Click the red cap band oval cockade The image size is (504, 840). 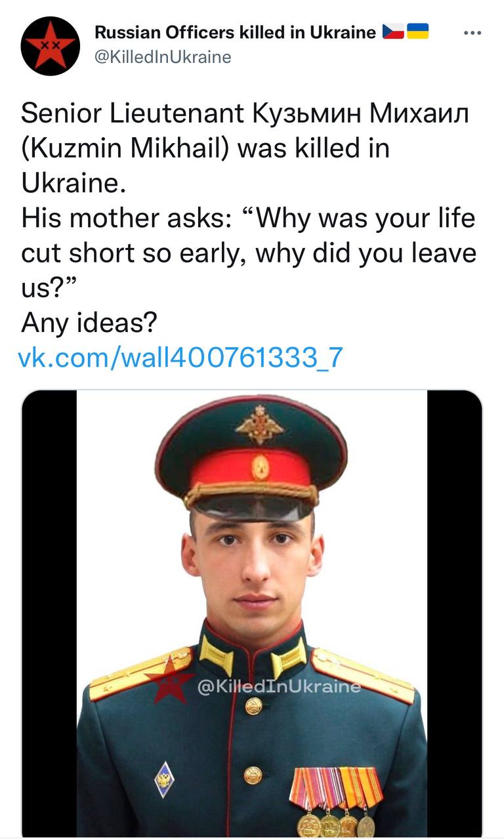click(260, 467)
